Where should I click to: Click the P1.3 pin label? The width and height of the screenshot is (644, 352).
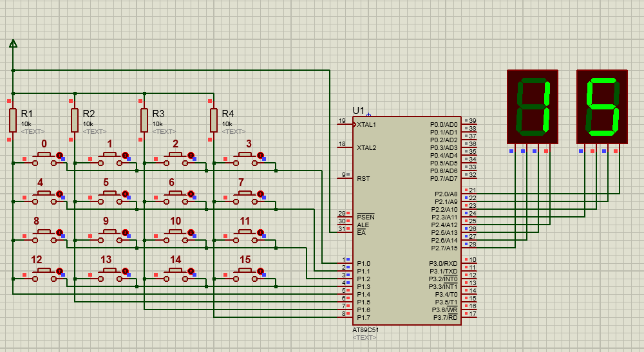[x=363, y=287]
